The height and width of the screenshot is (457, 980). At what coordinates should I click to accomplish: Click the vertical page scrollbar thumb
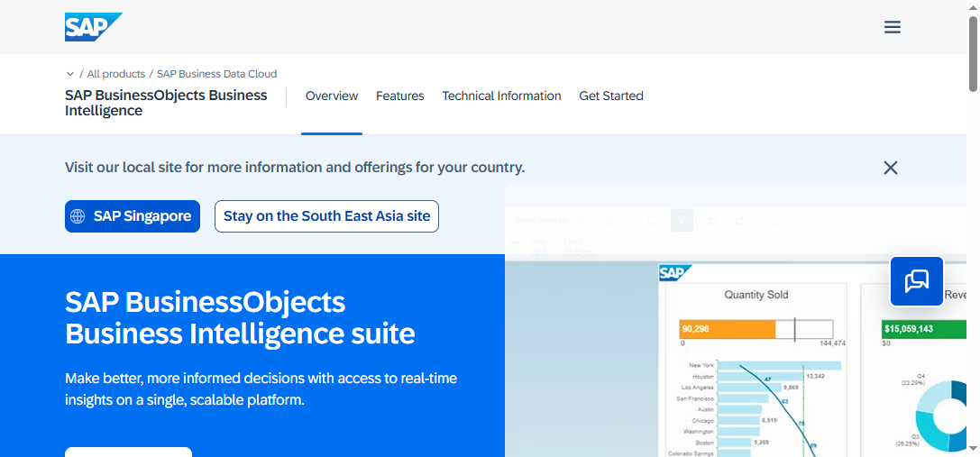tap(973, 54)
